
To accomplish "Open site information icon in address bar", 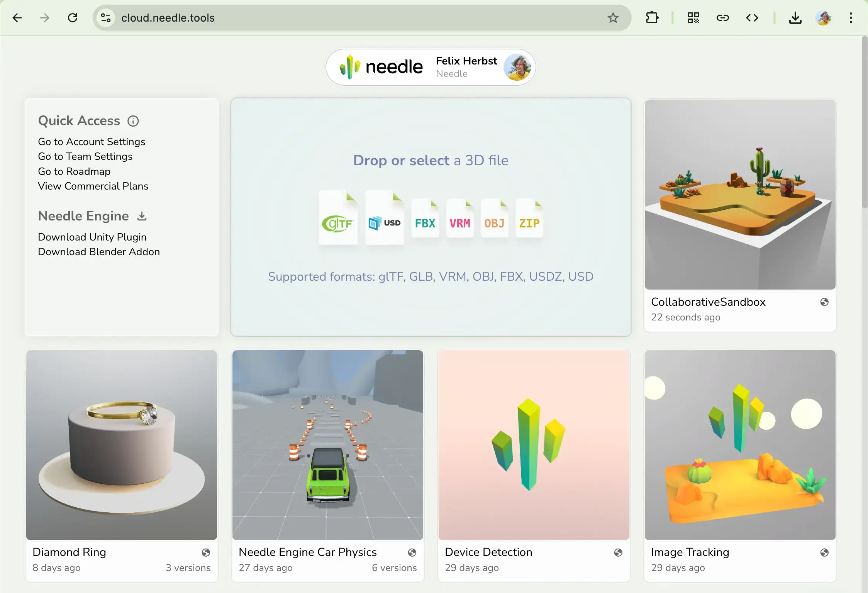I will (106, 18).
